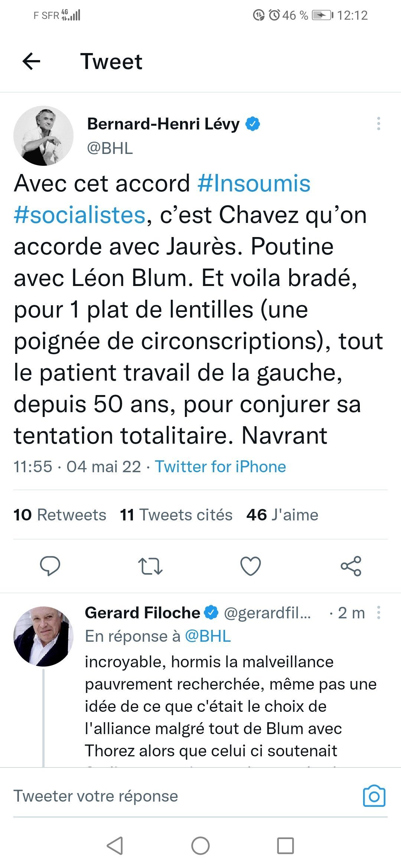401x868 pixels.
Task: Open the #Insoumis hashtag
Action: pos(254,184)
